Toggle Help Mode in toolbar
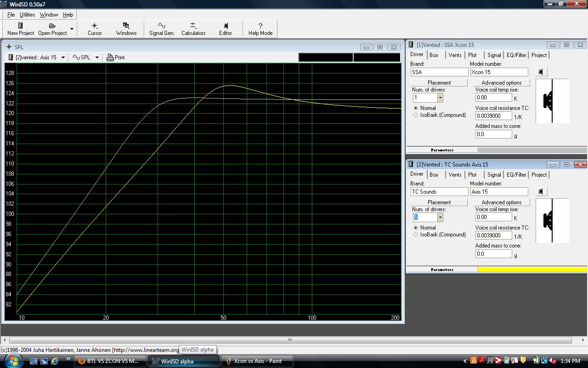 point(260,29)
